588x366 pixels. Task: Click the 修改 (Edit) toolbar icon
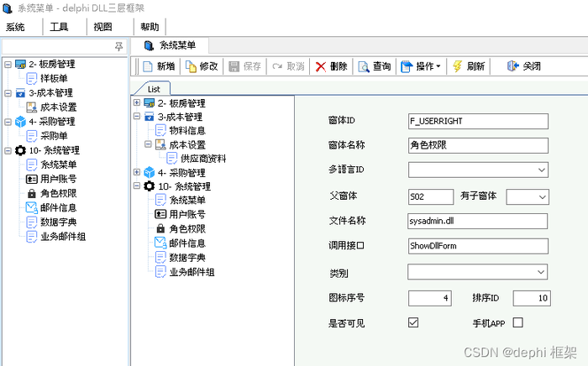pyautogui.click(x=191, y=66)
